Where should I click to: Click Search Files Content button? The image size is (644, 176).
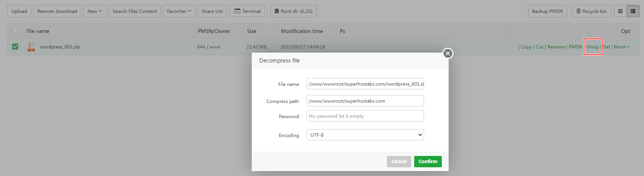[x=135, y=11]
